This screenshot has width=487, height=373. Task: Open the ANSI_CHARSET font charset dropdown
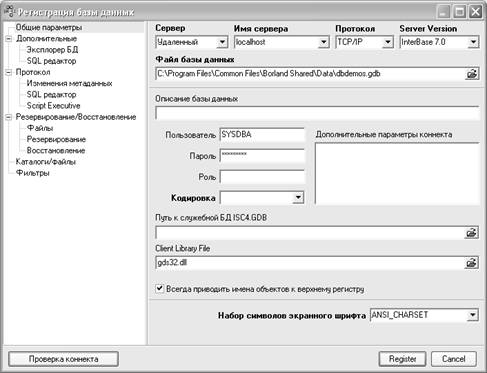(473, 315)
